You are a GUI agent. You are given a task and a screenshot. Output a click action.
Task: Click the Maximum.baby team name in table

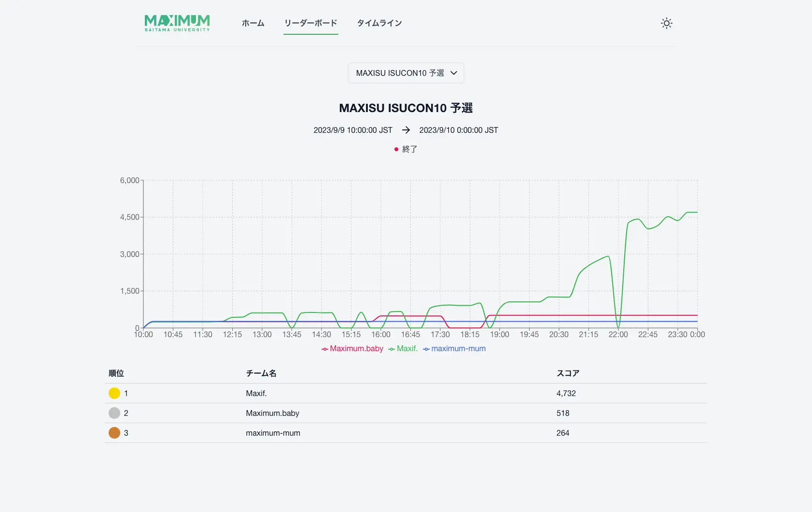pos(273,413)
